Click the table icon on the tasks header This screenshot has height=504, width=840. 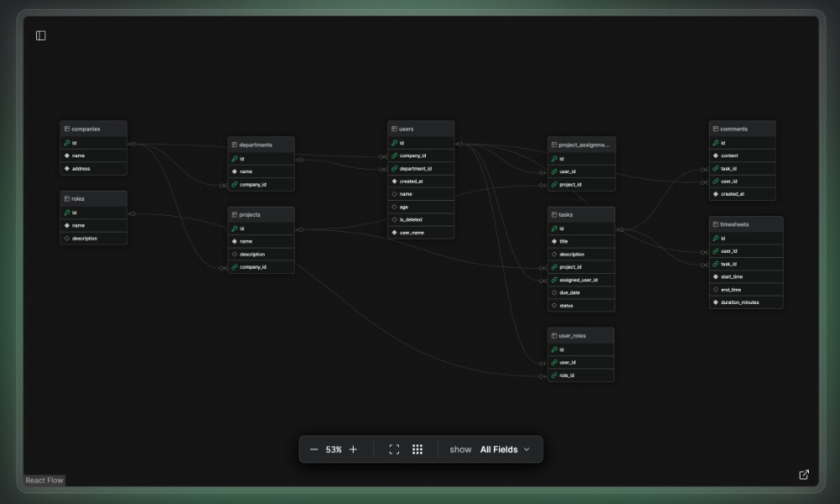pyautogui.click(x=553, y=214)
